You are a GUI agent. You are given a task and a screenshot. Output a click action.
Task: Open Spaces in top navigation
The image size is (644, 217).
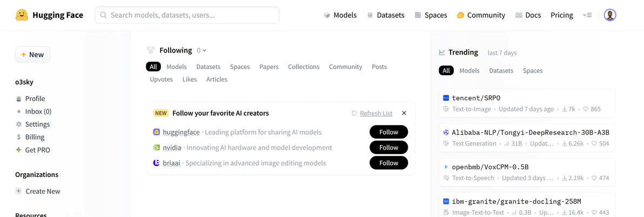tap(431, 15)
